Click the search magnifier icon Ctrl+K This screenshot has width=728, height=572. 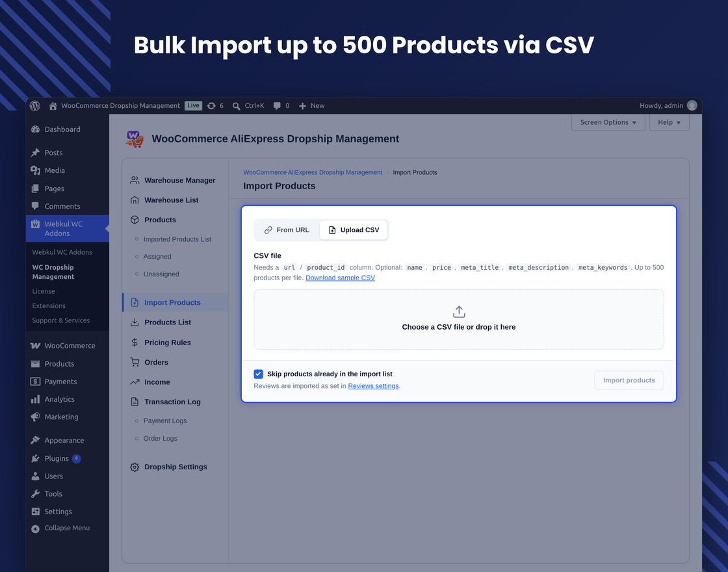point(237,106)
